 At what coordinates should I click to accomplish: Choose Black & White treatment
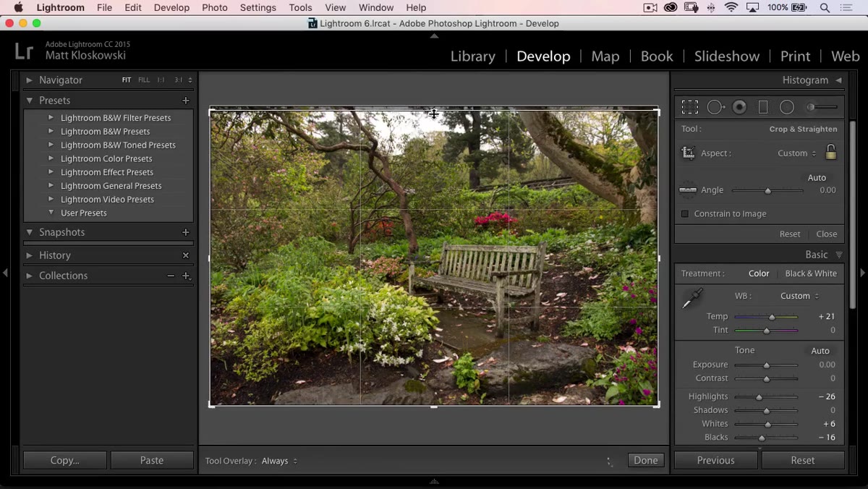click(x=811, y=273)
